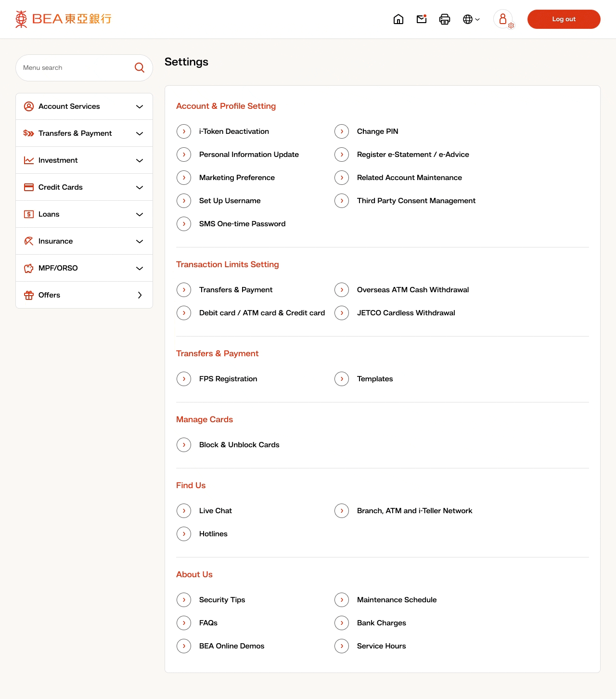The width and height of the screenshot is (616, 699).
Task: Open Personal Information Update link
Action: point(249,155)
